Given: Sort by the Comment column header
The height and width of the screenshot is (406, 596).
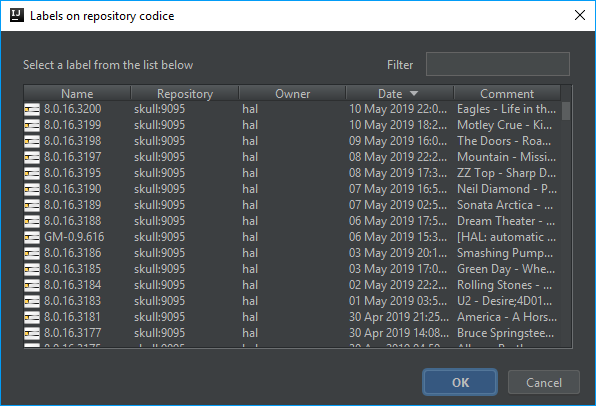Looking at the screenshot, I should 507,94.
